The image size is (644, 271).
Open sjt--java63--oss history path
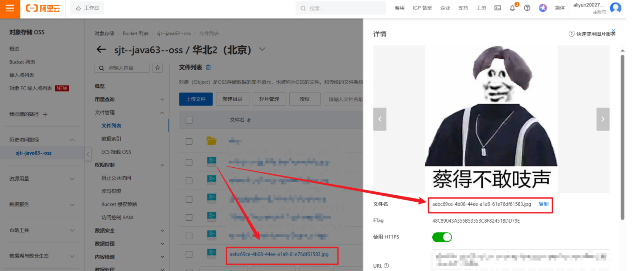[x=34, y=153]
